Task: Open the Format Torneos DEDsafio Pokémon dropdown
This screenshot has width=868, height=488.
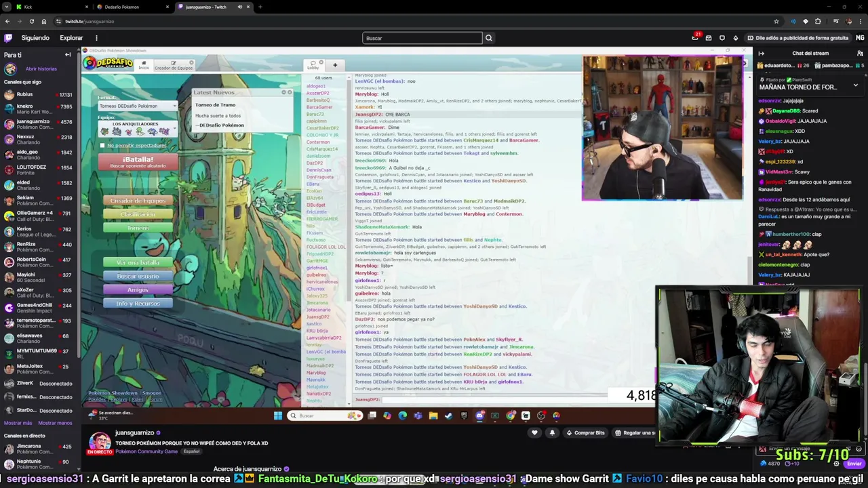Action: point(138,106)
